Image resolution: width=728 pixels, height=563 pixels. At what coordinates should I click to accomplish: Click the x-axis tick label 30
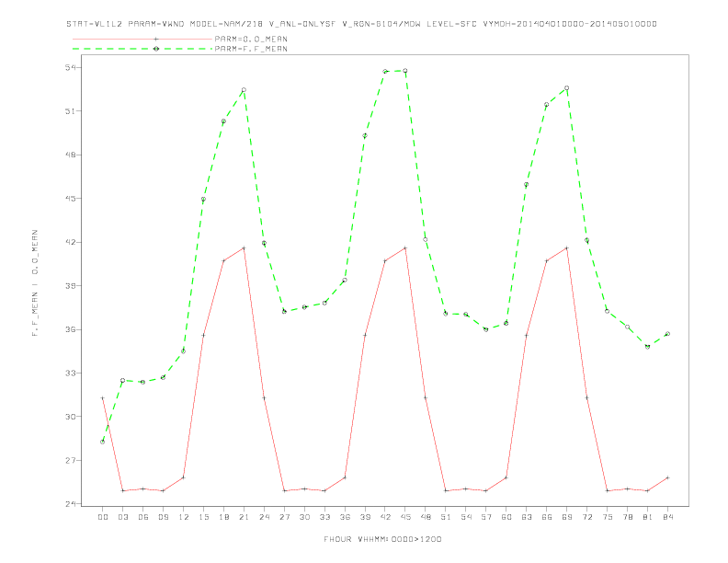click(304, 517)
